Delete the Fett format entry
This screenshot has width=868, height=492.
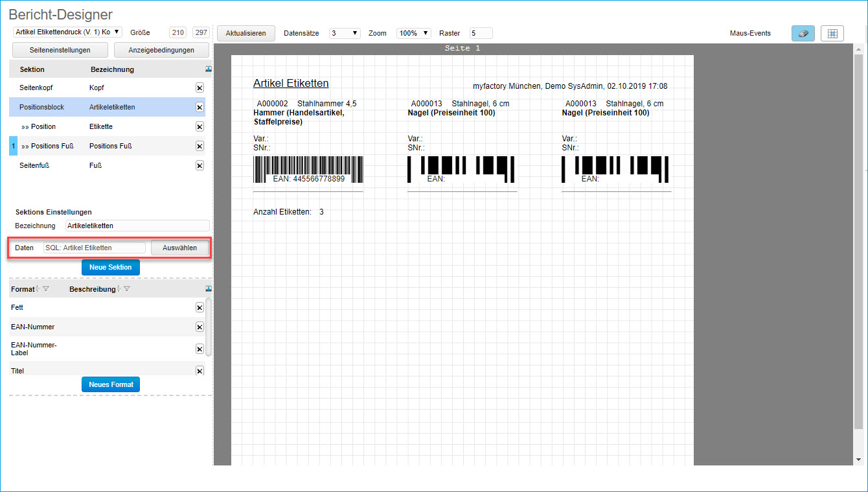(200, 308)
